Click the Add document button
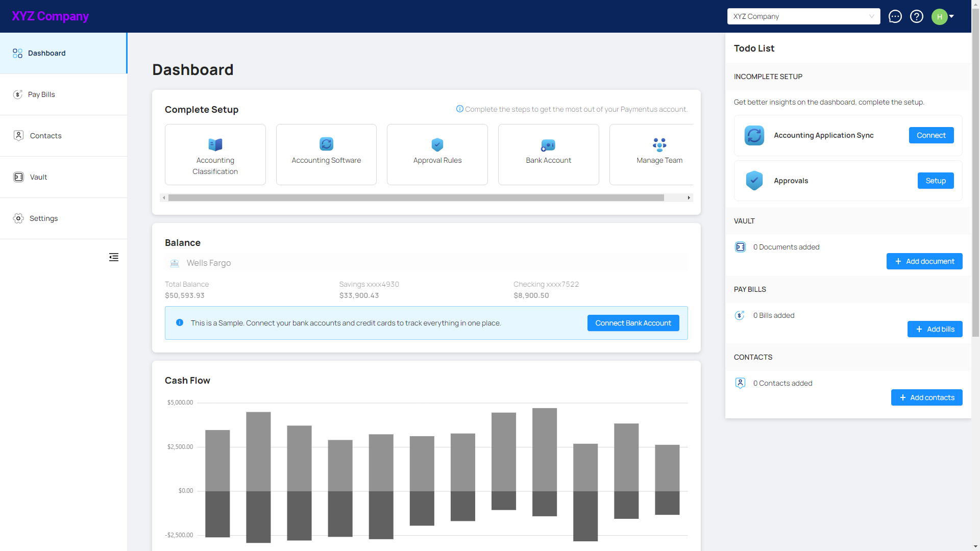This screenshot has height=551, width=980. (924, 261)
